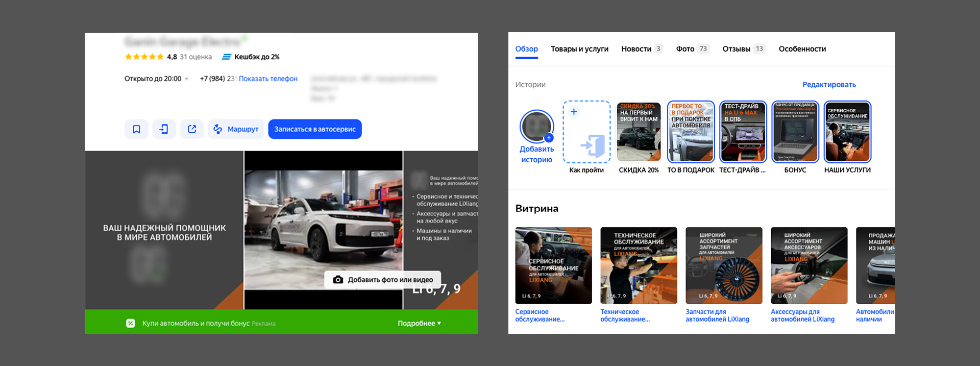Open the Отзывы tab
This screenshot has width=980, height=366.
736,49
